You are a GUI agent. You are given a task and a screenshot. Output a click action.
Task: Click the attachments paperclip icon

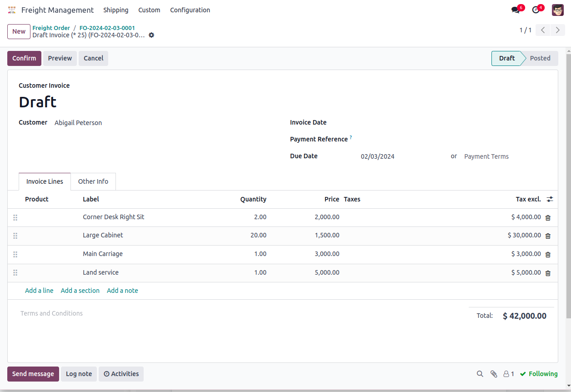(x=494, y=374)
